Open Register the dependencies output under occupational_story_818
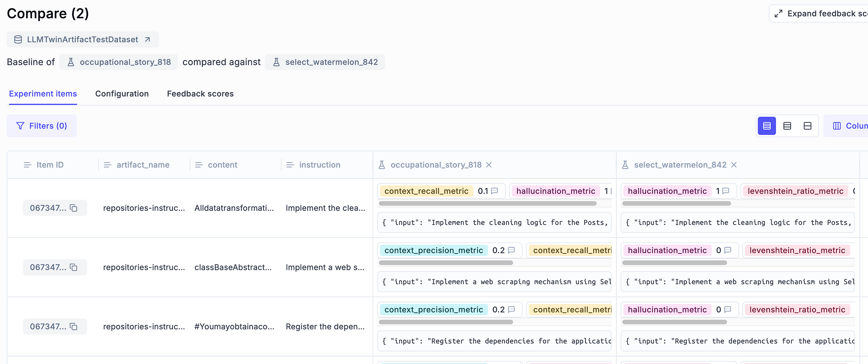This screenshot has height=364, width=868. (494, 341)
